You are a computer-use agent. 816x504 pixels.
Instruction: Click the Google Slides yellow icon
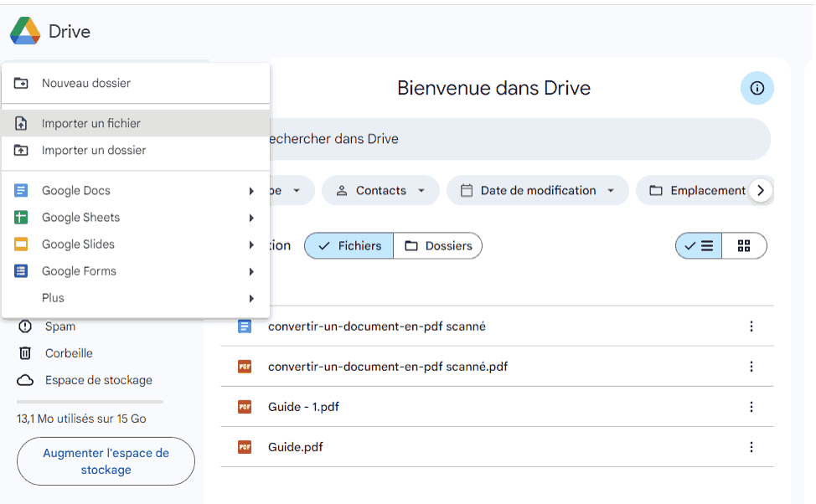(x=21, y=244)
